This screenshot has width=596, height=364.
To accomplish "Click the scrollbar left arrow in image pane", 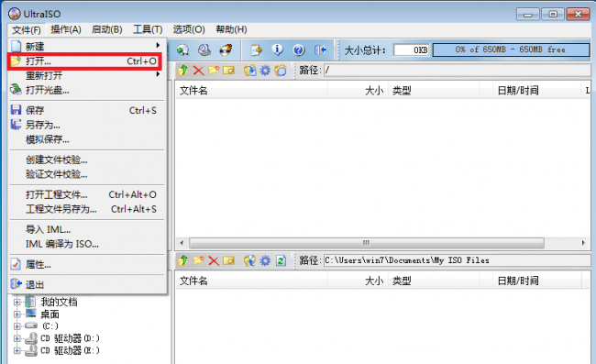I will coord(182,243).
